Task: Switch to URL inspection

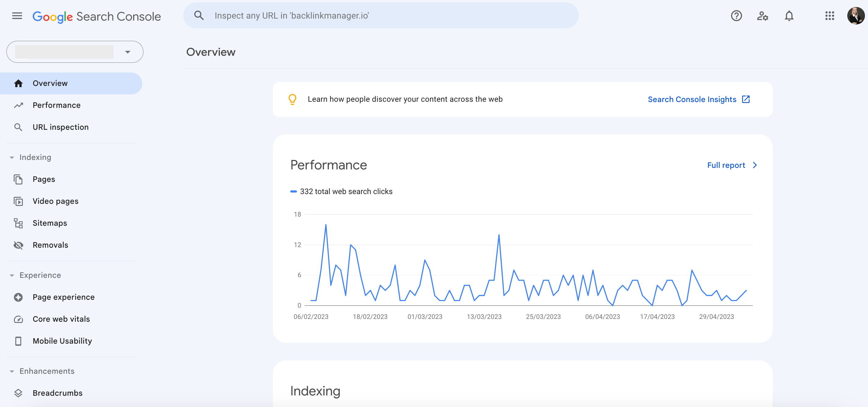Action: (61, 127)
